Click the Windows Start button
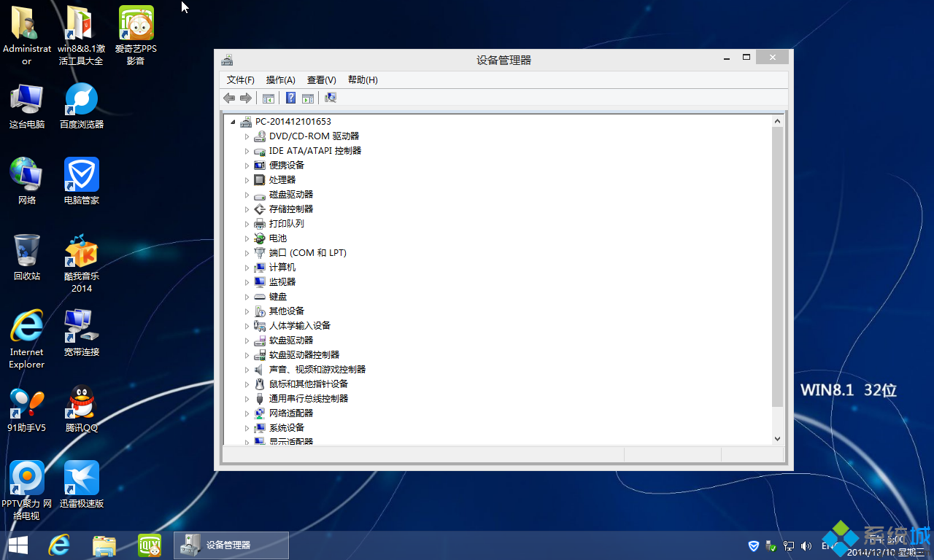The image size is (934, 560). [x=17, y=545]
